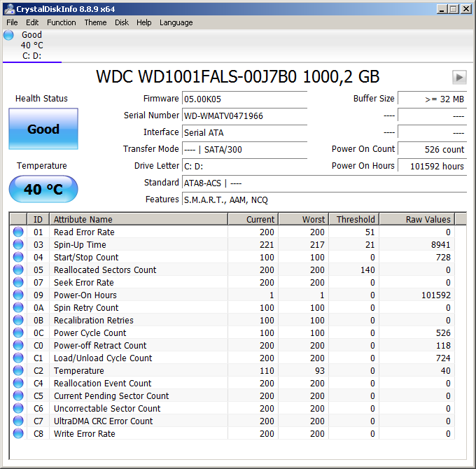Click Power-off Retract Count raw value 118
Screen dimensions: 476x469
point(443,346)
